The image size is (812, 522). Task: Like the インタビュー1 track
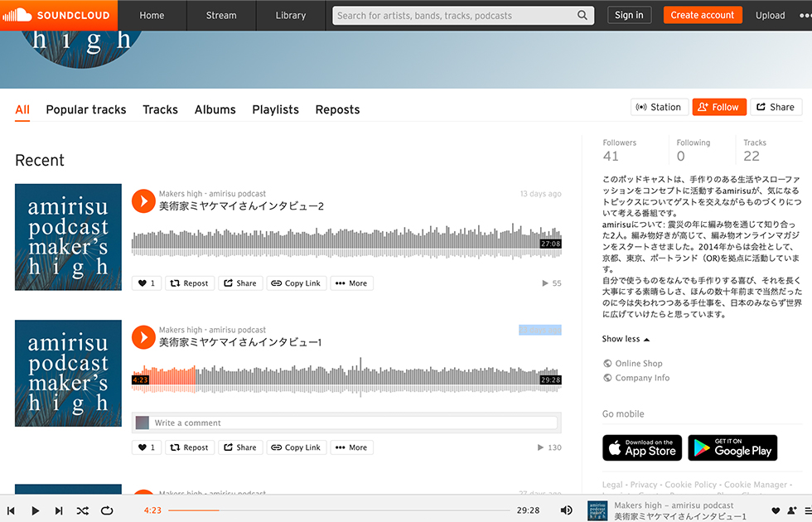pos(147,447)
